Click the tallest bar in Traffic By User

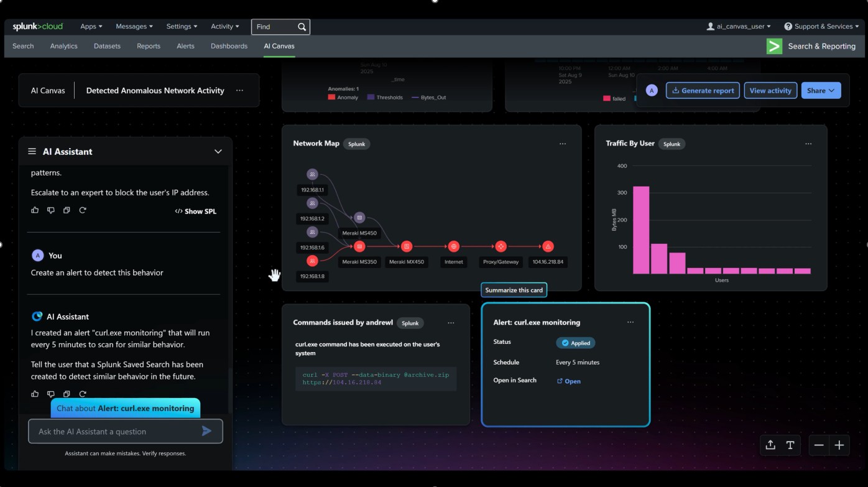coord(641,230)
